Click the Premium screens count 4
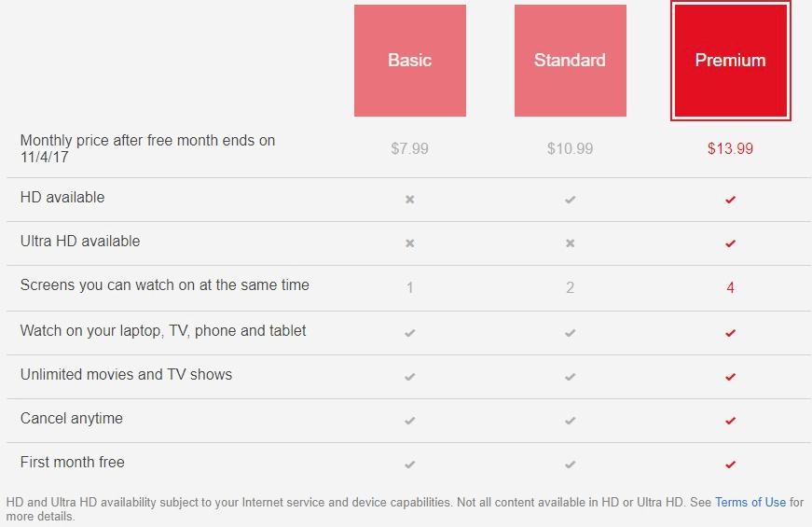Screen dimensions: 812x527 point(730,287)
